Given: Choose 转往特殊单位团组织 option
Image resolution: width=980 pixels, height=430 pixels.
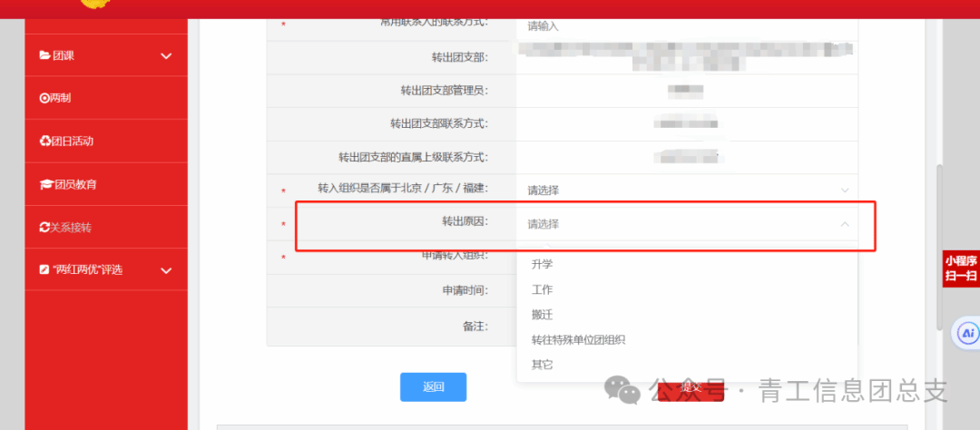Looking at the screenshot, I should coord(578,340).
